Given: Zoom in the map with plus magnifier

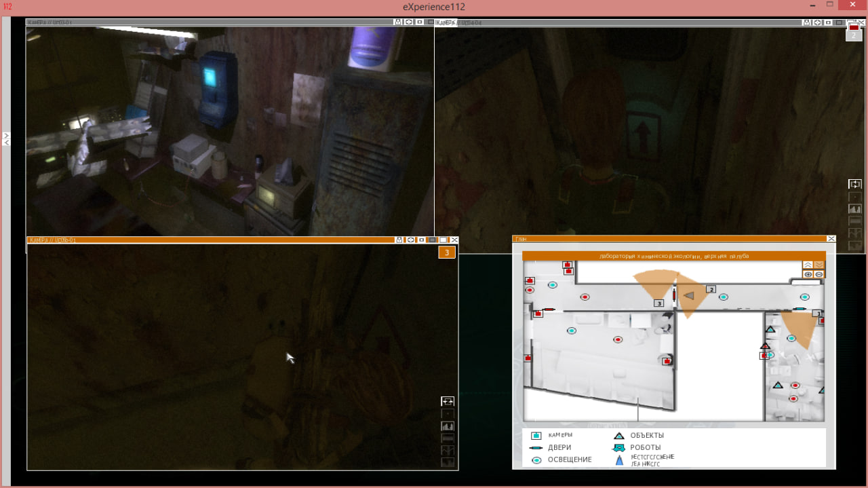Looking at the screenshot, I should [808, 274].
